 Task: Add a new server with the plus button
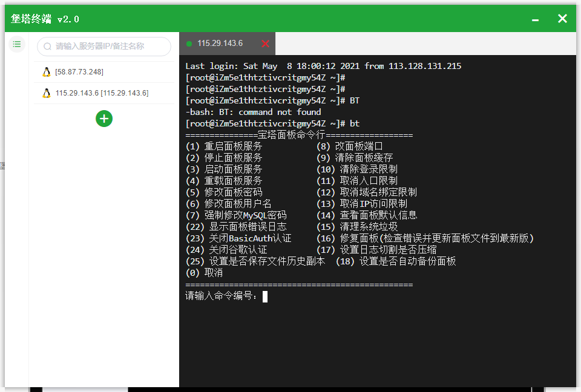(104, 119)
